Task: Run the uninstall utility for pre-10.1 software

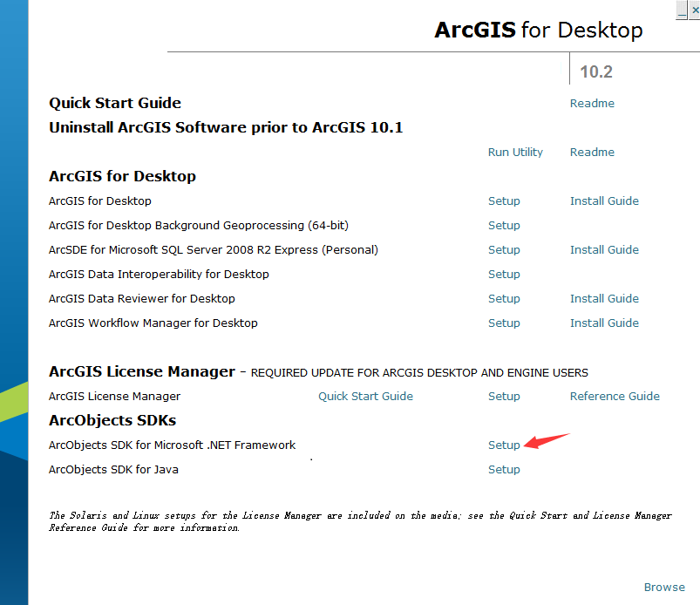Action: click(x=515, y=152)
